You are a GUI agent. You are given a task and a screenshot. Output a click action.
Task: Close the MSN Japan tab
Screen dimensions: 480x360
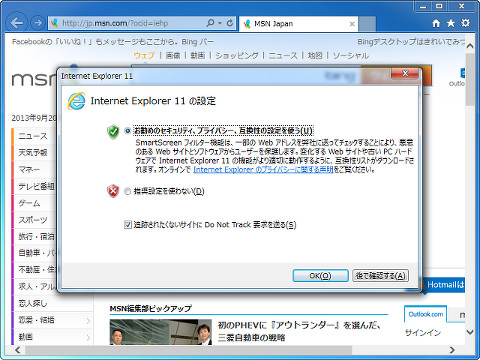(x=352, y=24)
